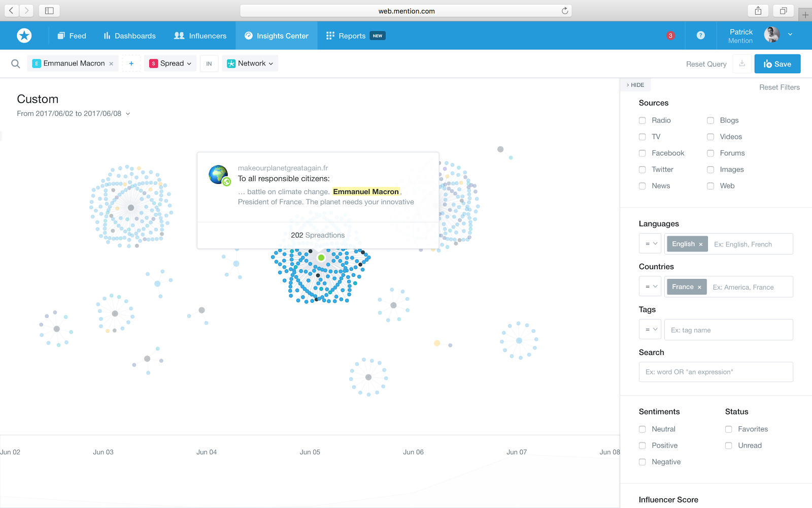Click the red notification badge showing 3
This screenshot has height=508, width=812.
coord(670,36)
